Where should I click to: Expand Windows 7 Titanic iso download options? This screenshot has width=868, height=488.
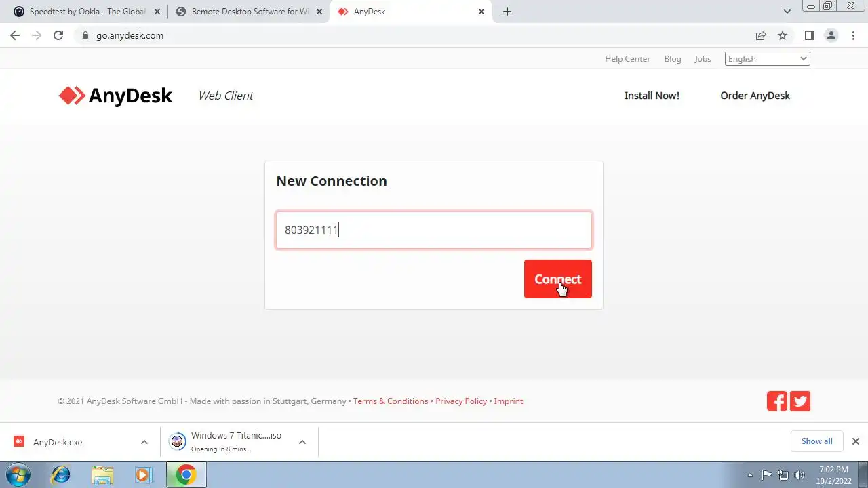point(302,442)
